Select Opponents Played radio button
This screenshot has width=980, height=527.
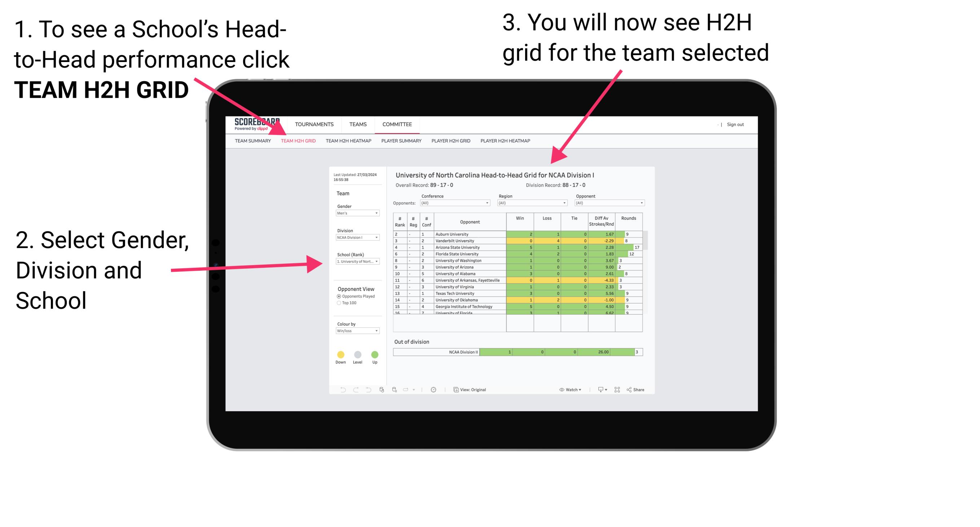336,297
